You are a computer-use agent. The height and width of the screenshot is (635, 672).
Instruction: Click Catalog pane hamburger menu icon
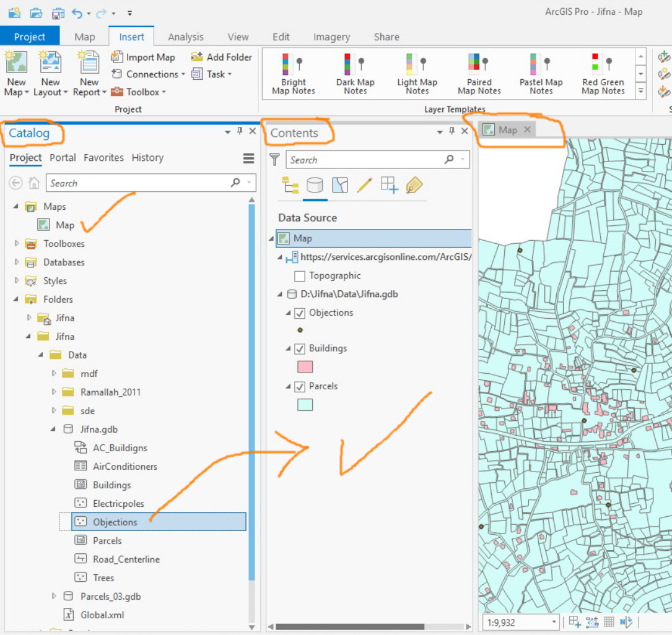coord(248,158)
